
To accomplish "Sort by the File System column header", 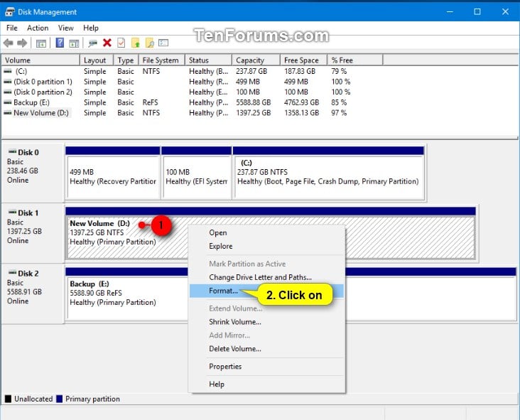I will pos(162,60).
